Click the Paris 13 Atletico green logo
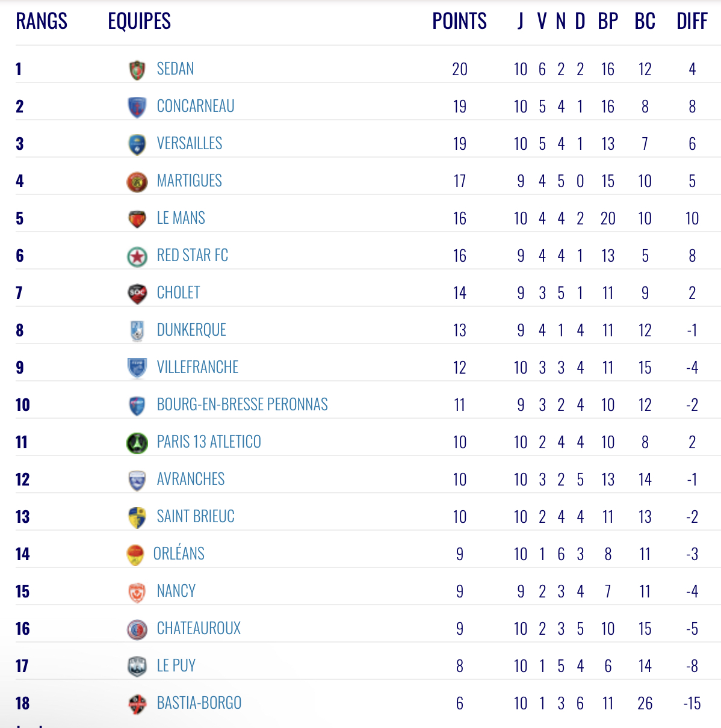Viewport: 721px width, 728px height. coord(137,443)
